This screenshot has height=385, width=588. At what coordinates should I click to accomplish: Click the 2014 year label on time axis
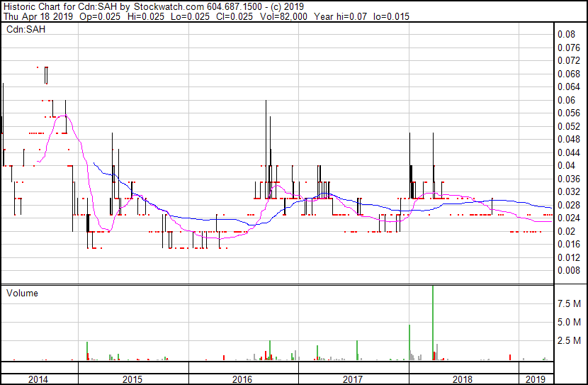pyautogui.click(x=38, y=379)
